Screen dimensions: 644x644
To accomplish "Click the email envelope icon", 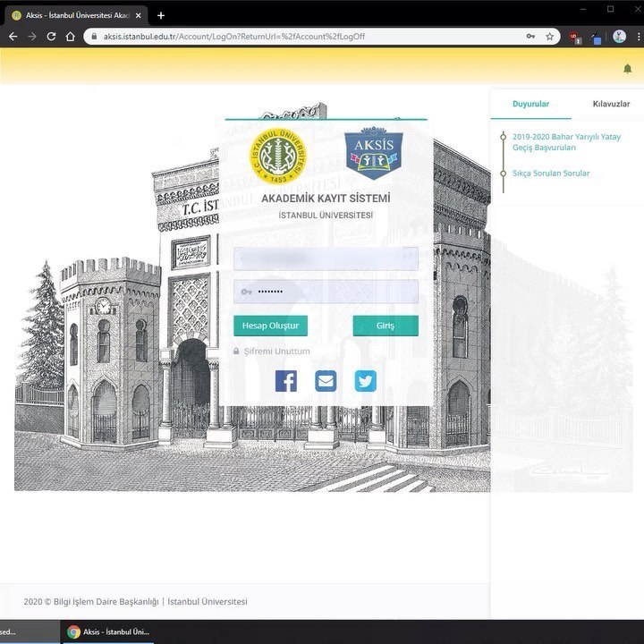I will click(x=326, y=381).
